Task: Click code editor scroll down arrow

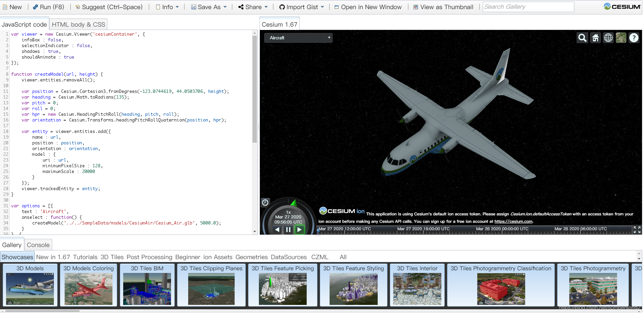Action: [255, 232]
